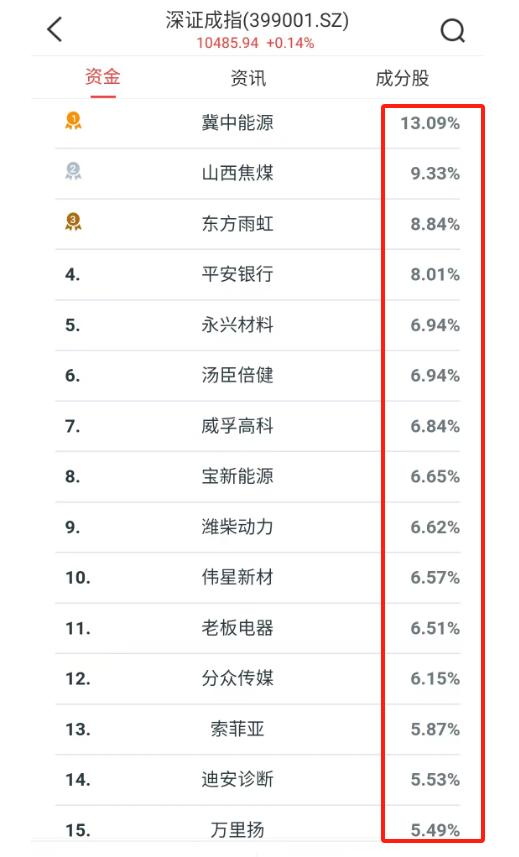Image resolution: width=519 pixels, height=857 pixels.
Task: Switch to the 资金 tab
Action: click(103, 77)
